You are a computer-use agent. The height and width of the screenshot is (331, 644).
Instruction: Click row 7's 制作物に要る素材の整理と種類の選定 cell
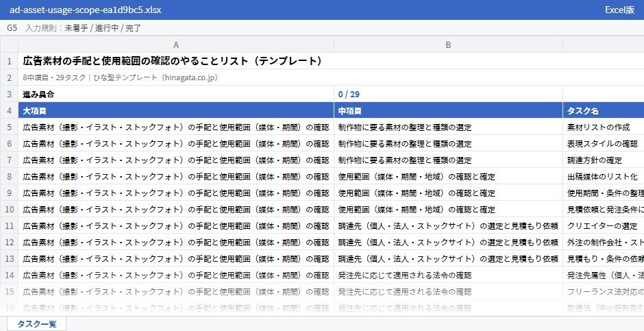point(449,160)
